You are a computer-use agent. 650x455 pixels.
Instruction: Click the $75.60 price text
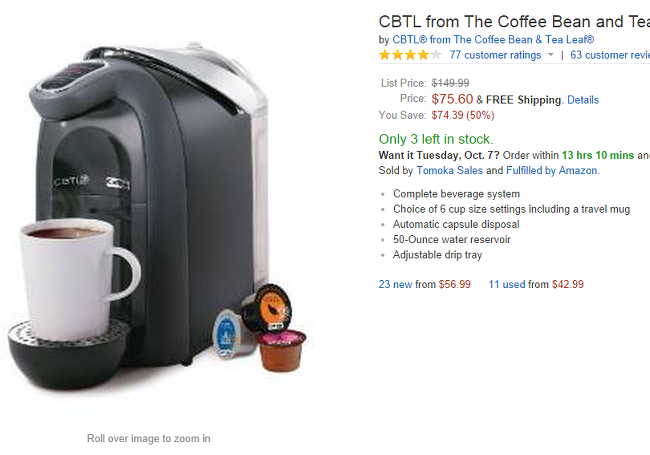click(452, 99)
